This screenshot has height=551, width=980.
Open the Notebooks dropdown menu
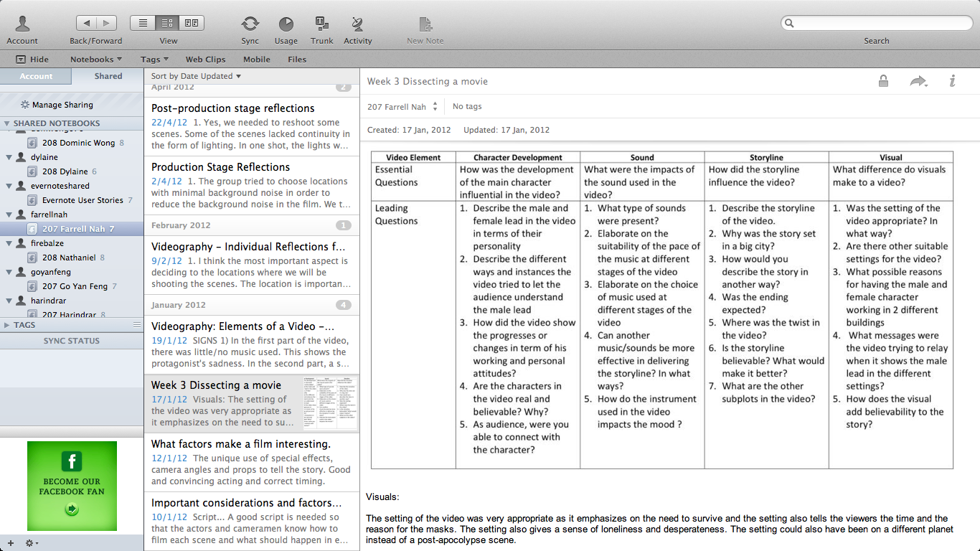(x=96, y=60)
